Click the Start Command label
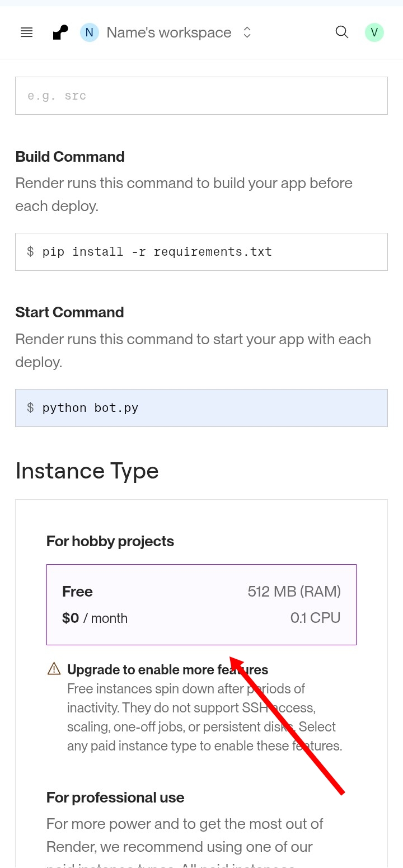 click(x=69, y=312)
